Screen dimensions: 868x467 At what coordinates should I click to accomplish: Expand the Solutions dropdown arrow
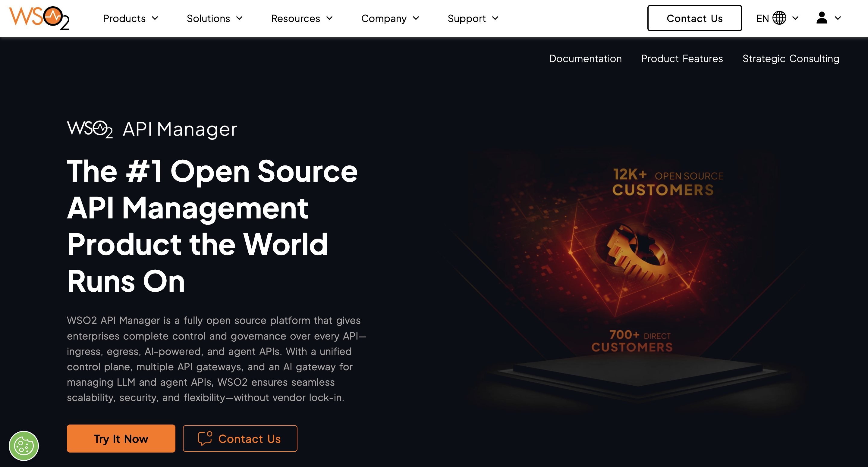tap(240, 18)
